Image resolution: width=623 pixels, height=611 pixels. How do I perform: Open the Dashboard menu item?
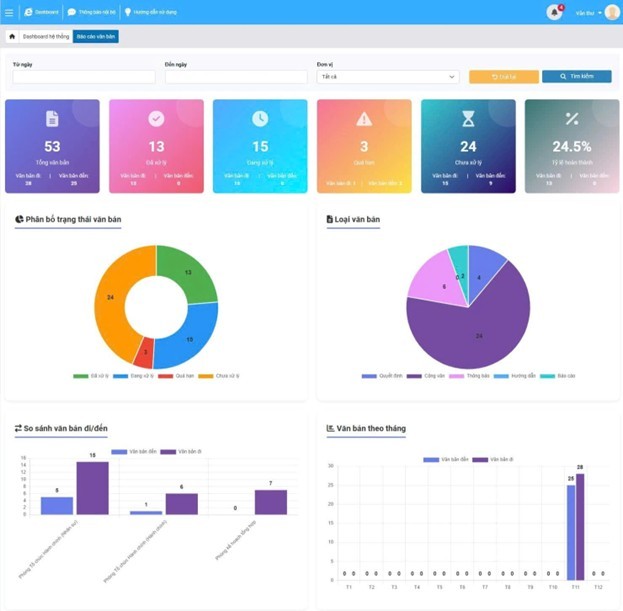tap(41, 12)
